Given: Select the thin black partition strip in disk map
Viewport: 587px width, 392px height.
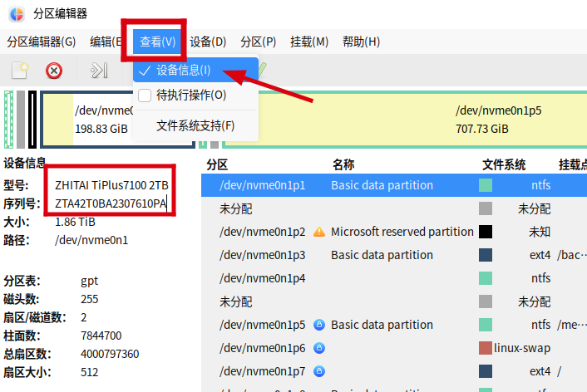Looking at the screenshot, I should tap(32, 120).
